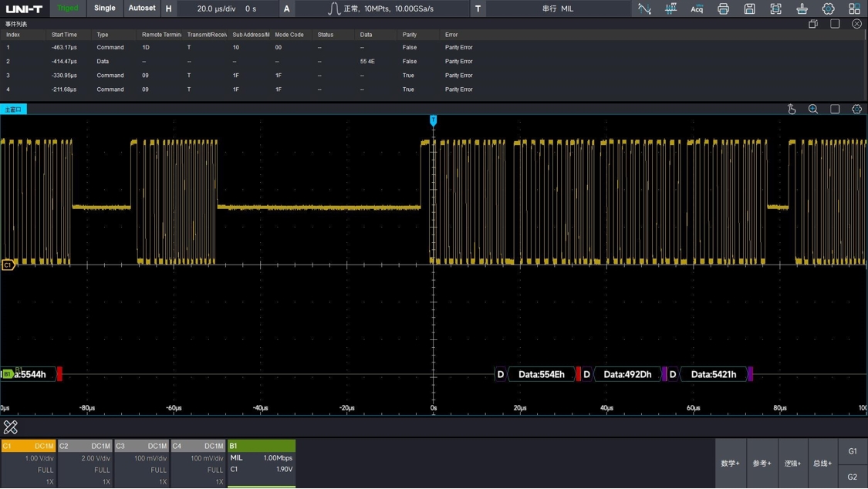This screenshot has width=868, height=489.
Task: Toggle the B1 MIL bus panel
Action: [262, 464]
